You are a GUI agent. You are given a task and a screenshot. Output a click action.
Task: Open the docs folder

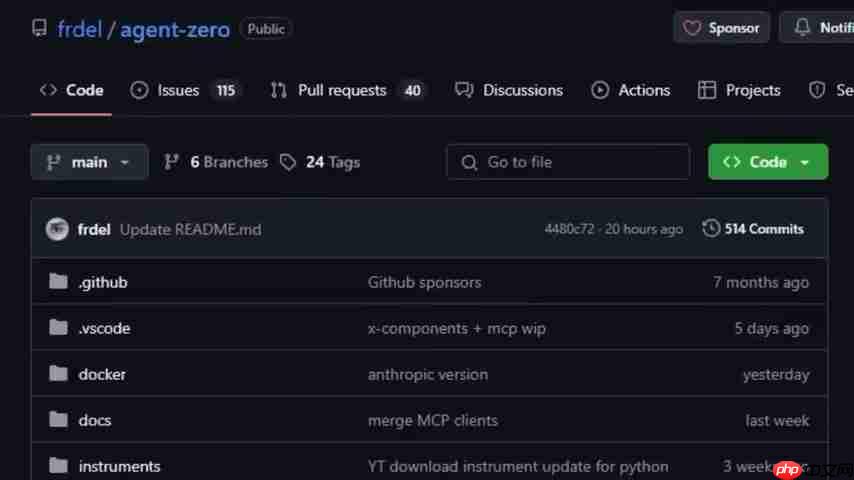coord(95,421)
